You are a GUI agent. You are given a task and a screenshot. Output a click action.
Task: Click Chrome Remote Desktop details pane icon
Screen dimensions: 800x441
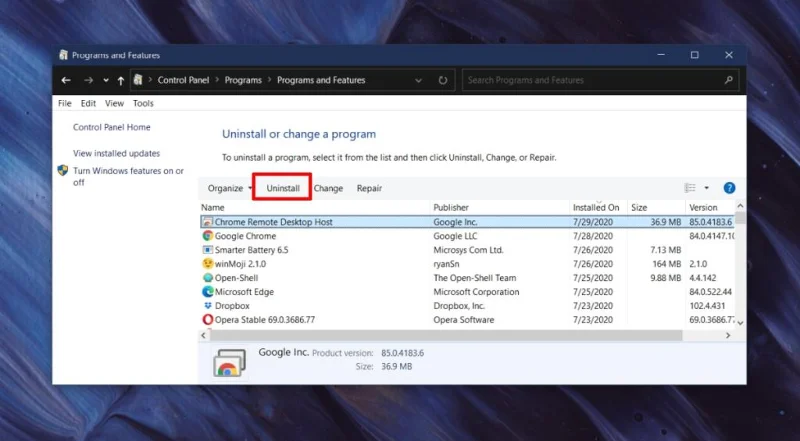(230, 362)
